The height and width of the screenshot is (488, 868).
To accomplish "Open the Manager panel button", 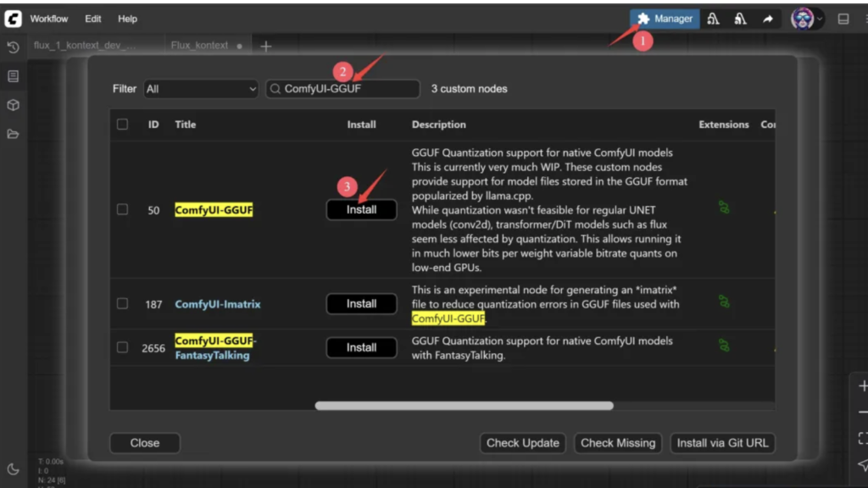I will coord(665,19).
